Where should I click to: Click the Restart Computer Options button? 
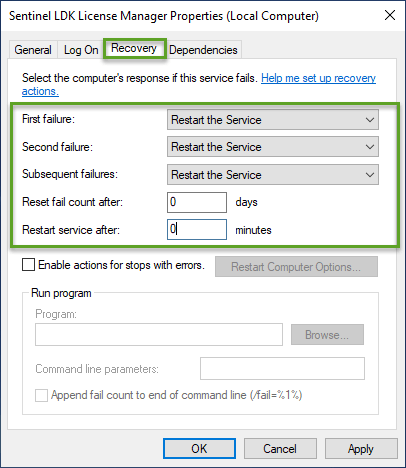tap(296, 267)
